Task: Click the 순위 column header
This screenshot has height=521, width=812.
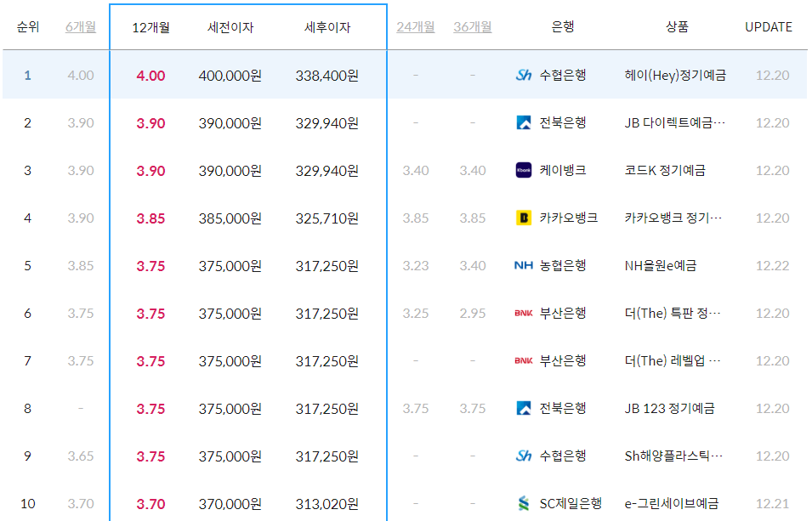Action: click(28, 27)
